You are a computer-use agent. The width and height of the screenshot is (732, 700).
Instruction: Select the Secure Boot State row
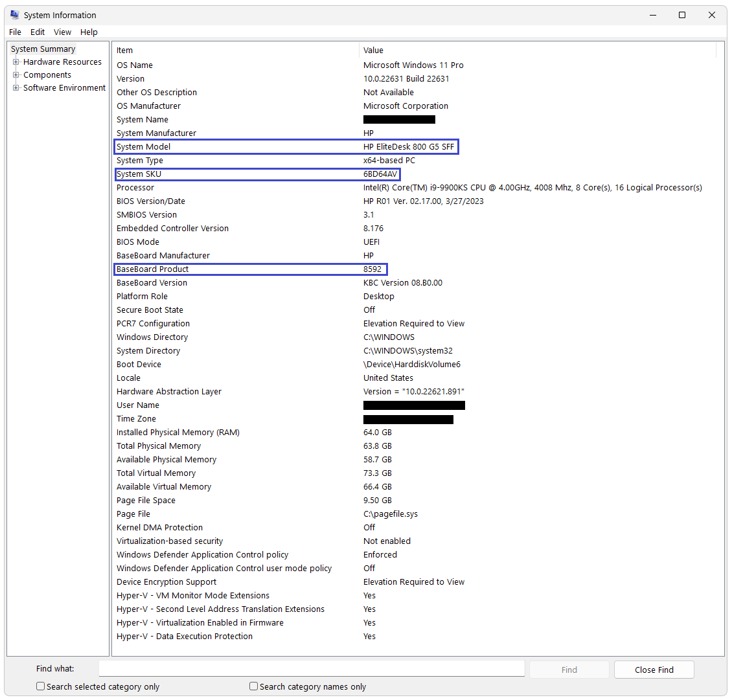click(414, 310)
